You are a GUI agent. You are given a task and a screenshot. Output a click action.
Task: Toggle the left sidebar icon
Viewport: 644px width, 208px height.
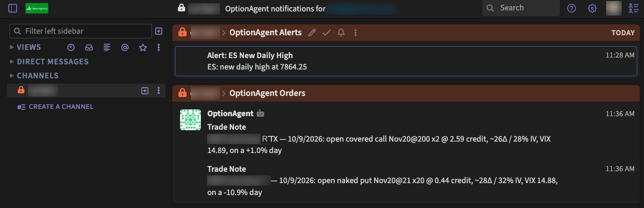(13, 8)
